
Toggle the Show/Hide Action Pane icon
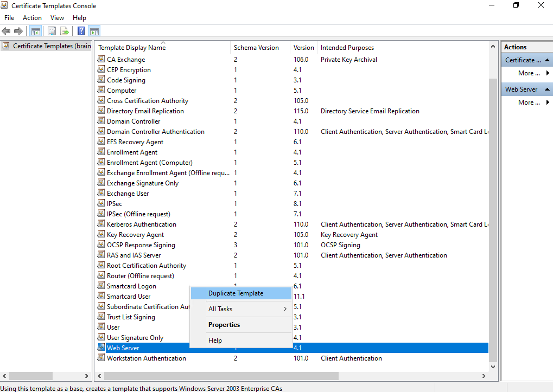[x=94, y=31]
